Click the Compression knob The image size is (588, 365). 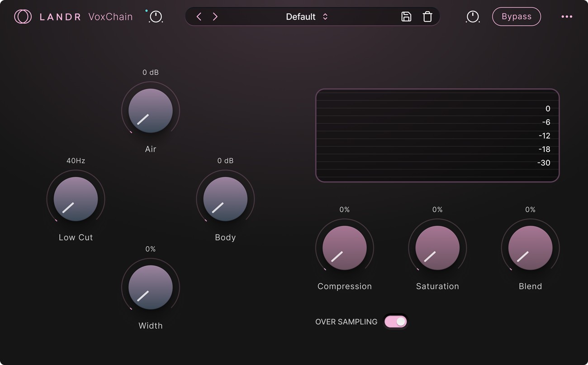click(x=345, y=248)
